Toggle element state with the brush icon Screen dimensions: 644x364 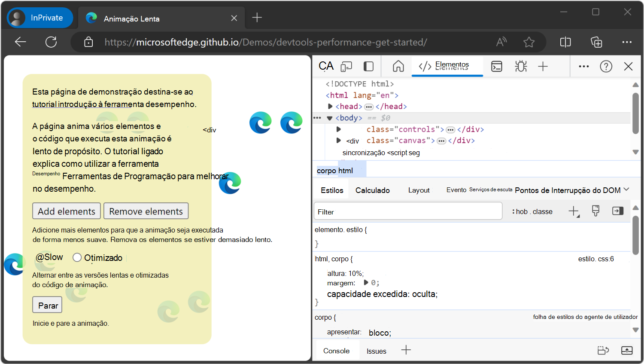(x=595, y=211)
